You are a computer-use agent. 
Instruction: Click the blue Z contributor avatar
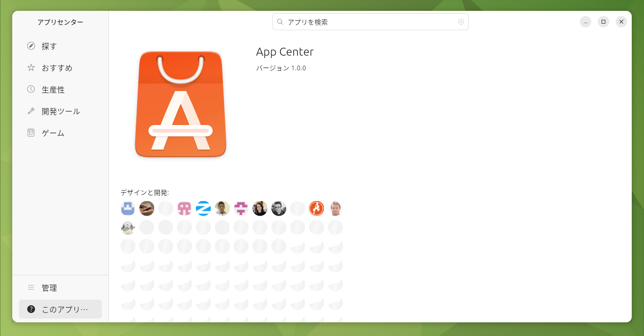[203, 208]
